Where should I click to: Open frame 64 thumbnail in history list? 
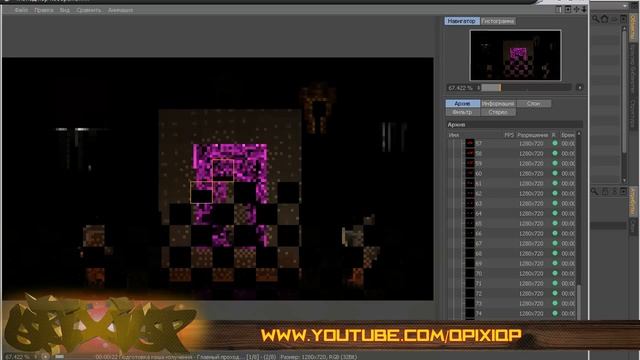470,213
